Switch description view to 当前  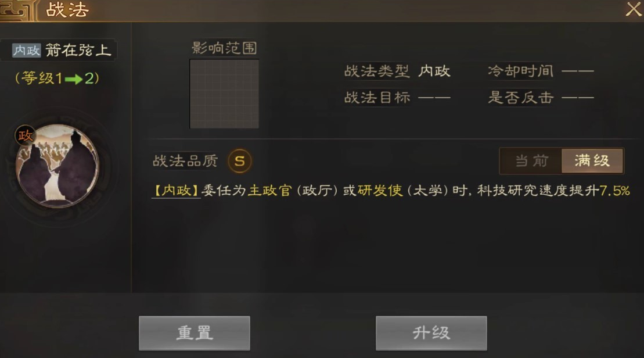pyautogui.click(x=531, y=161)
